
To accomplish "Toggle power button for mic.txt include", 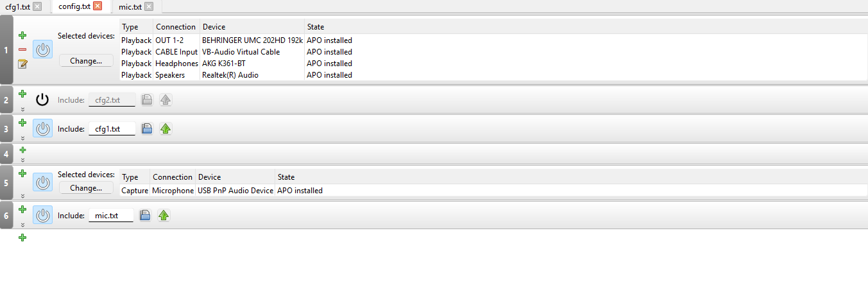I will tap(42, 216).
